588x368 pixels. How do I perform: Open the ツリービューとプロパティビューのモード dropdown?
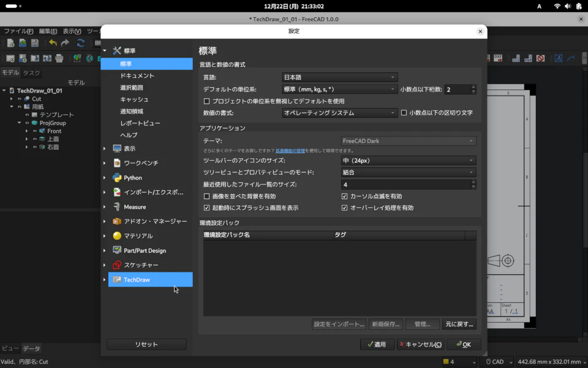pos(409,172)
